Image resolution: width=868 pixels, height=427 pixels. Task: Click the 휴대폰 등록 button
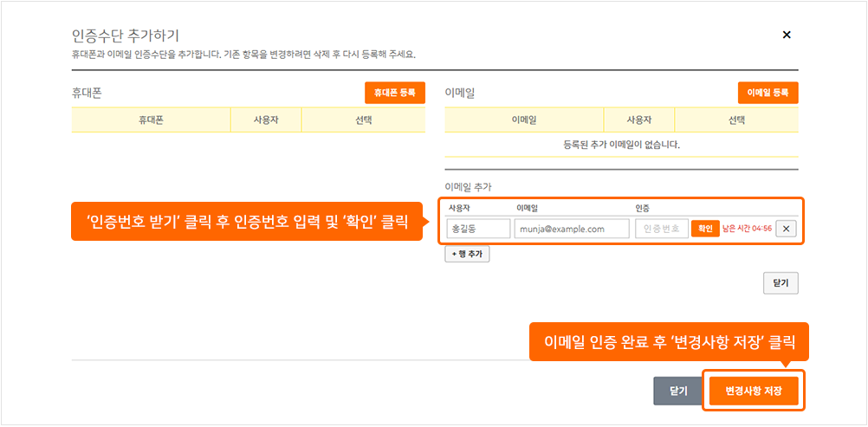coord(395,93)
